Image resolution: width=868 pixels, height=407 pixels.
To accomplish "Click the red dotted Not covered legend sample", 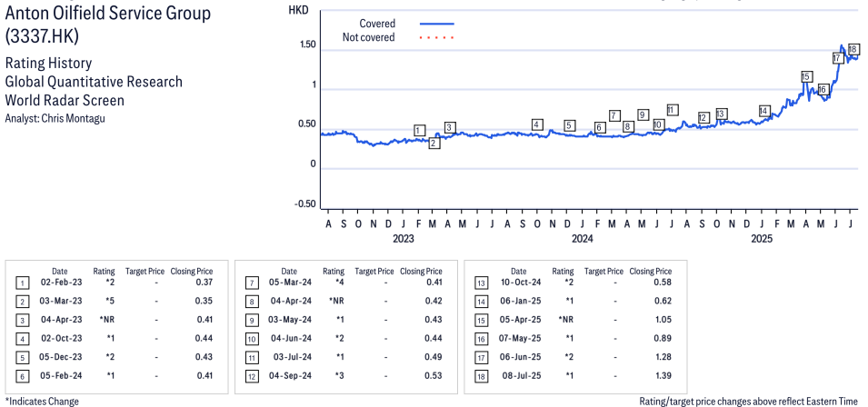I will tap(437, 37).
